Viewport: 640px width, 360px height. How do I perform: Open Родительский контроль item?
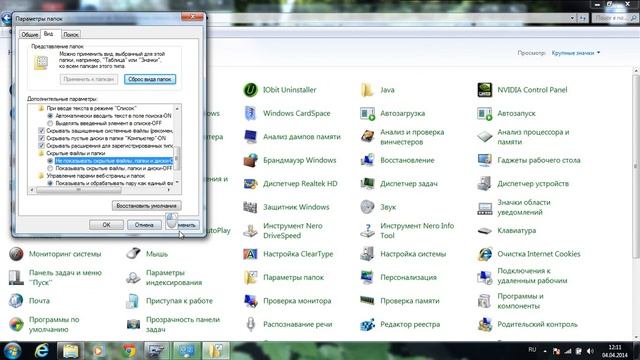point(528,324)
